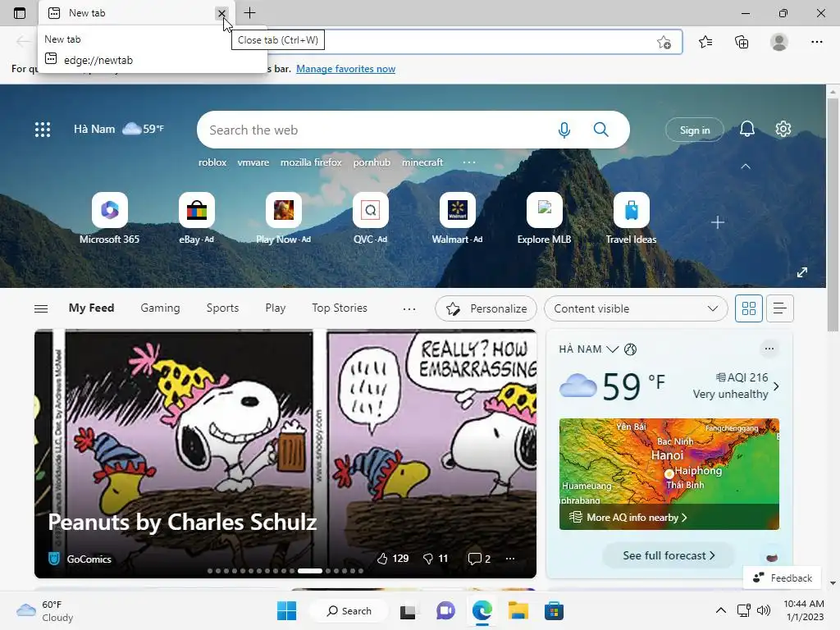Select Gaming feed tab
The image size is (840, 630).
tap(160, 308)
